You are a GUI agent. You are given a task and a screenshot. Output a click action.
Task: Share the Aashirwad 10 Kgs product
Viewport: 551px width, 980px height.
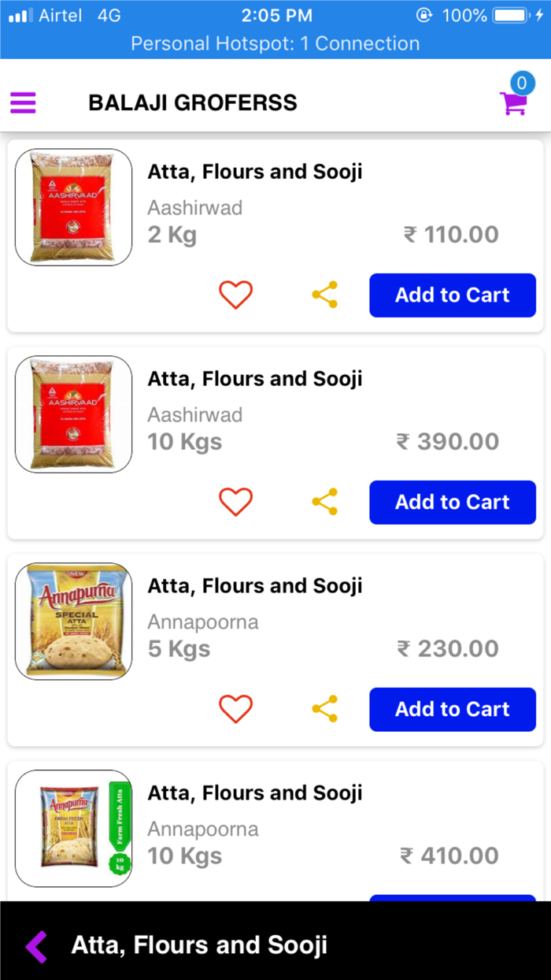tap(325, 502)
